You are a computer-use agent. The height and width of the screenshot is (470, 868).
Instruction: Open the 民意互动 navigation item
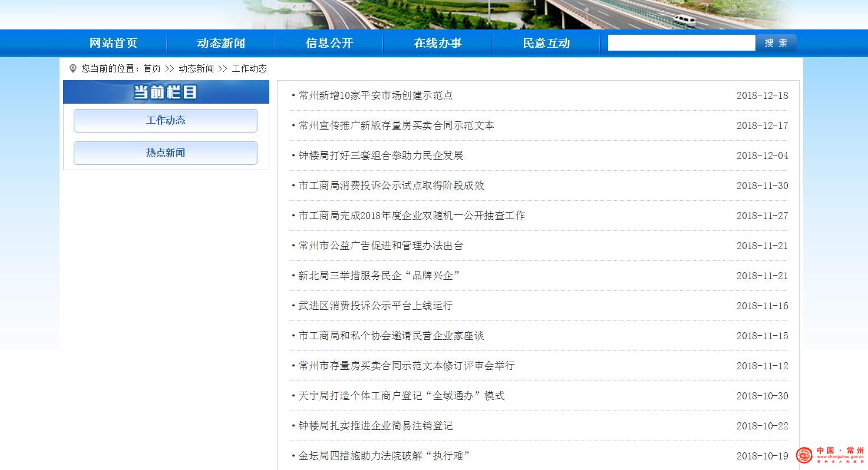click(546, 43)
